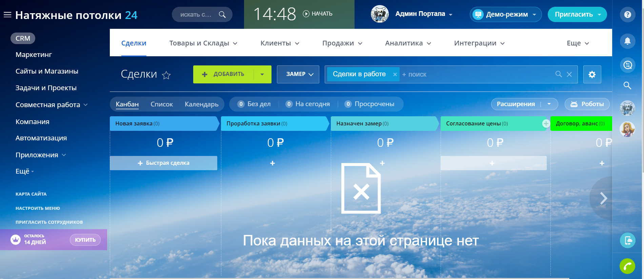Screen dimensions: 644x279
Task: Open Admin Portal avatar picture
Action: pos(380,14)
